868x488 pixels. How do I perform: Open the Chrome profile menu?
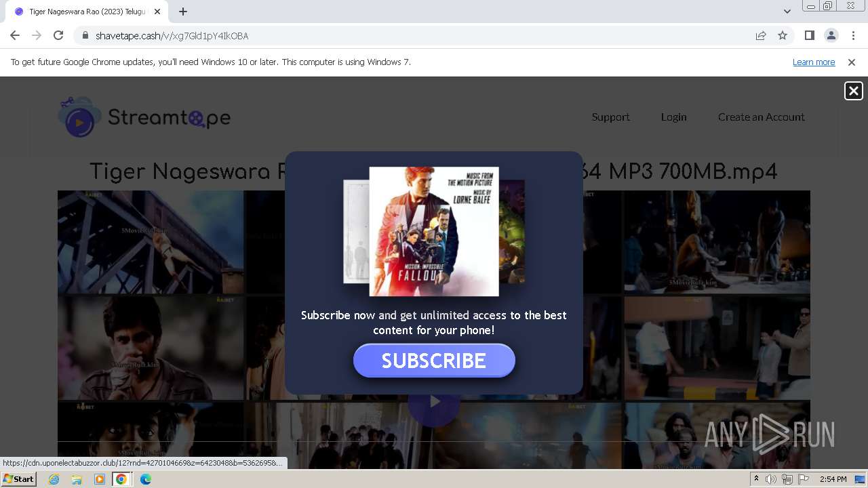coord(831,35)
